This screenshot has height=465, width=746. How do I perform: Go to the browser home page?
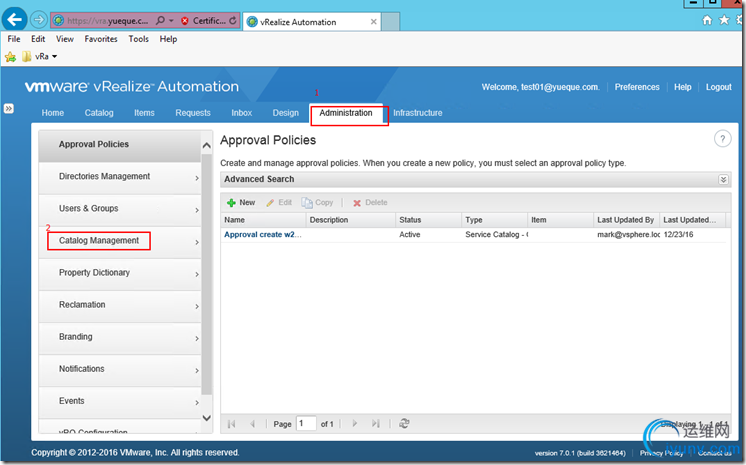[707, 20]
